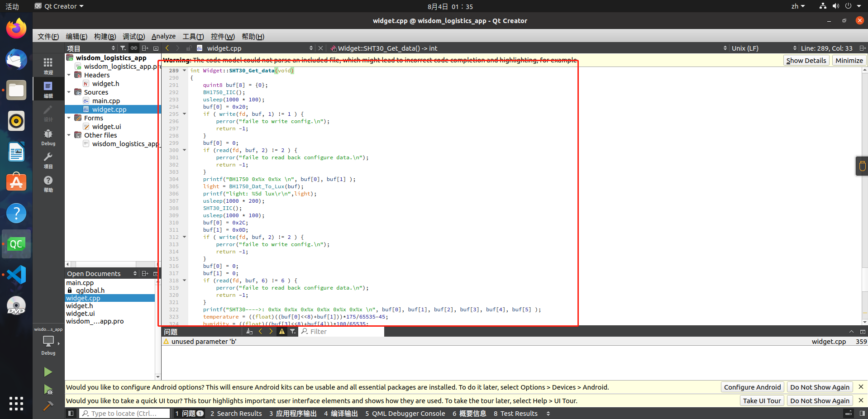The height and width of the screenshot is (419, 868).
Task: Open Help mode in the mode selector
Action: 48,184
